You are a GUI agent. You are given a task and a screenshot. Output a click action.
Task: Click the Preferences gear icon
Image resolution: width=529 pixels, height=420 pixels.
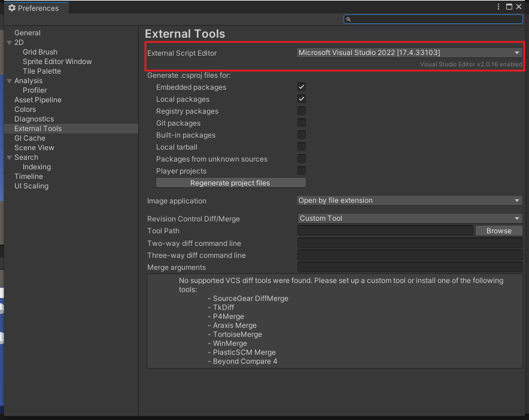[12, 8]
